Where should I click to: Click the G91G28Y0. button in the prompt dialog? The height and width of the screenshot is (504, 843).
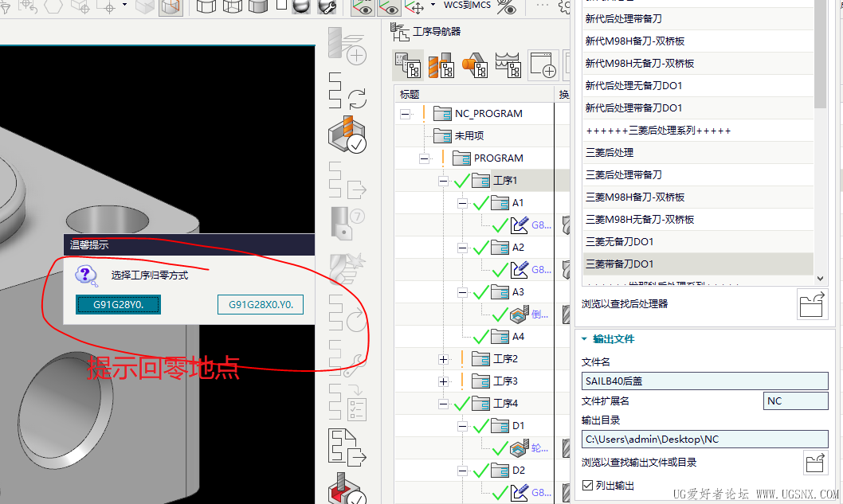coord(118,303)
